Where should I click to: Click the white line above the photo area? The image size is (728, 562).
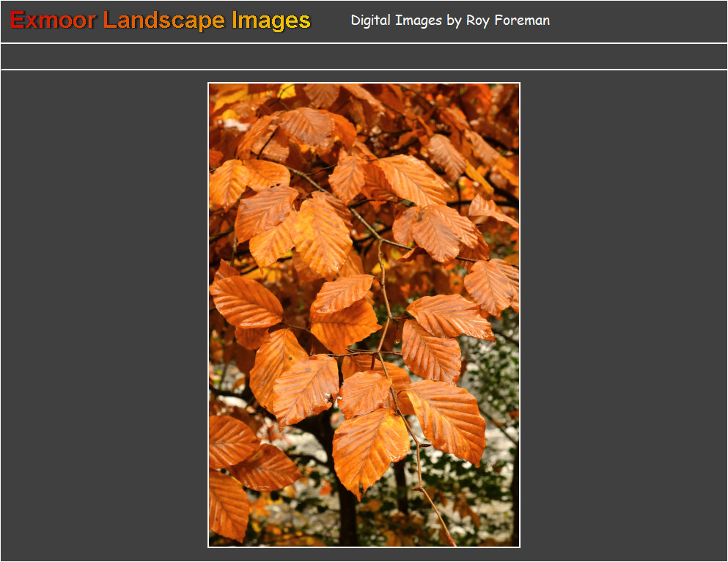point(364,70)
